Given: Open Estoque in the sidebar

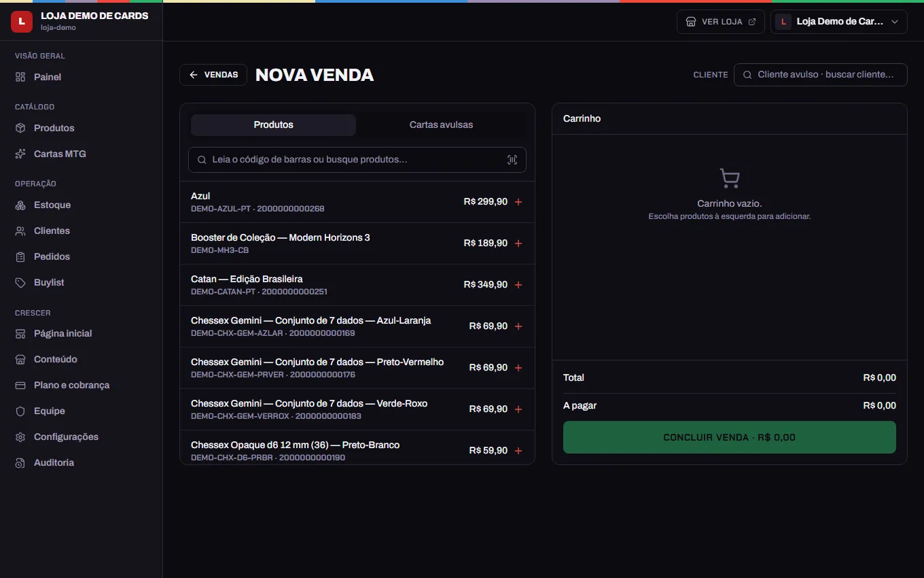Looking at the screenshot, I should coord(82,205).
